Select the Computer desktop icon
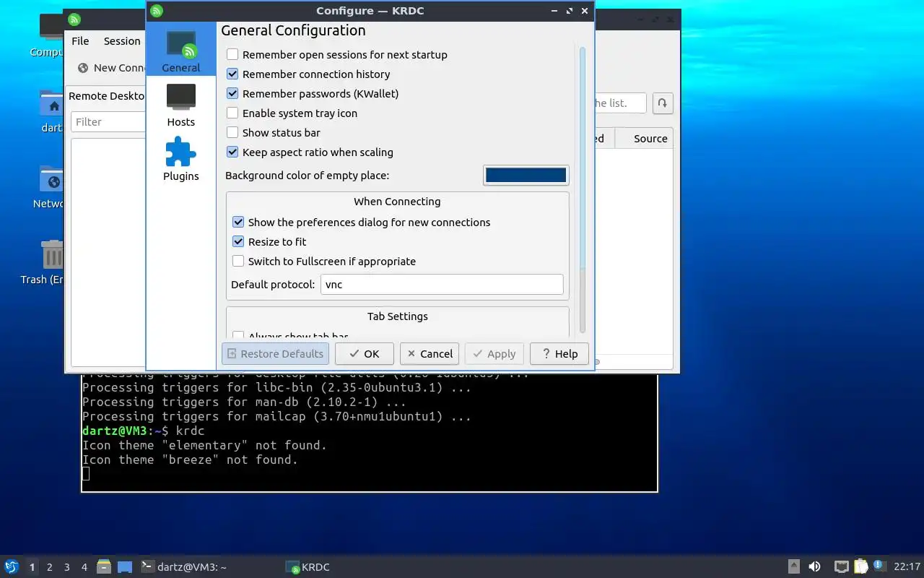The width and height of the screenshot is (924, 578). pyautogui.click(x=50, y=35)
